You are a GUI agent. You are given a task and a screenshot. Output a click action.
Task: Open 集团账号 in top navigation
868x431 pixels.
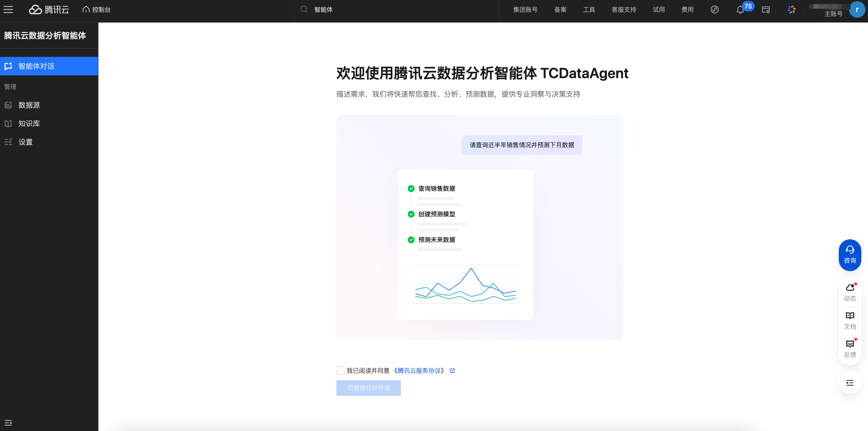[525, 9]
